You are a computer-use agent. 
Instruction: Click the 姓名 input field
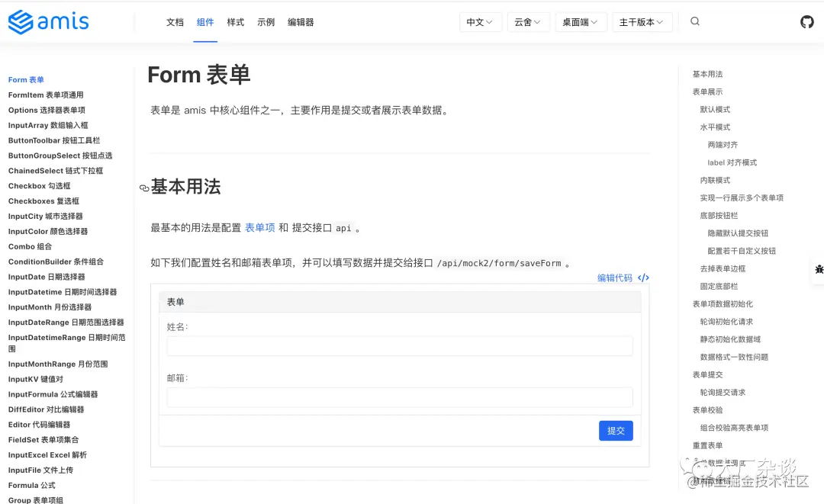[x=400, y=345]
